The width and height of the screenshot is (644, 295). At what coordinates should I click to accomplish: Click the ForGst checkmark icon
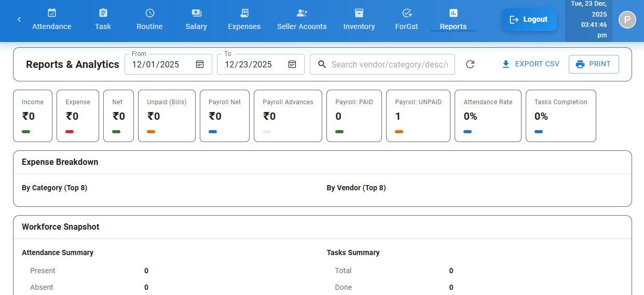(x=407, y=13)
